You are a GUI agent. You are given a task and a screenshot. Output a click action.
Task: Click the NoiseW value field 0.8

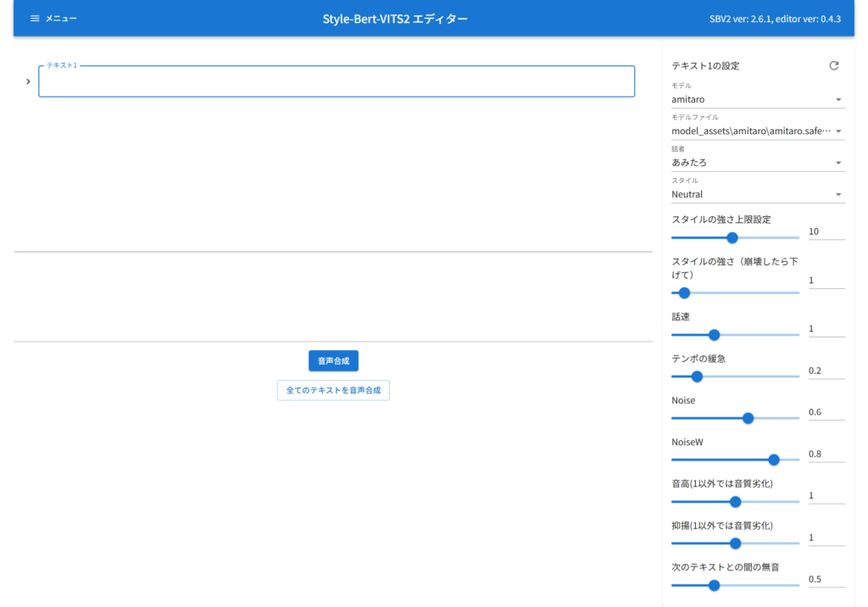click(826, 454)
